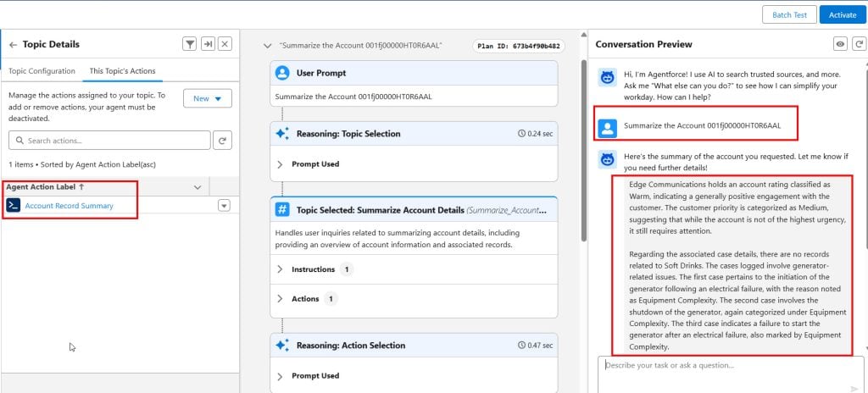
Task: Sort by Agent Action Label column
Action: (46, 187)
